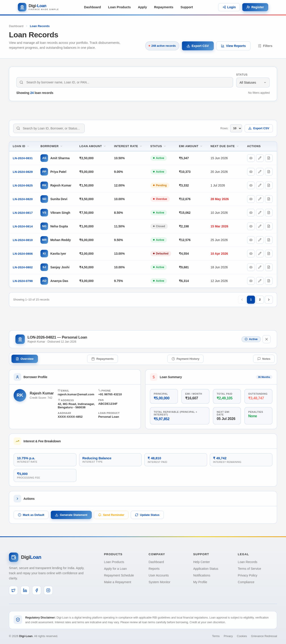Go to page 2 of records
The width and height of the screenshot is (286, 644).
260,299
